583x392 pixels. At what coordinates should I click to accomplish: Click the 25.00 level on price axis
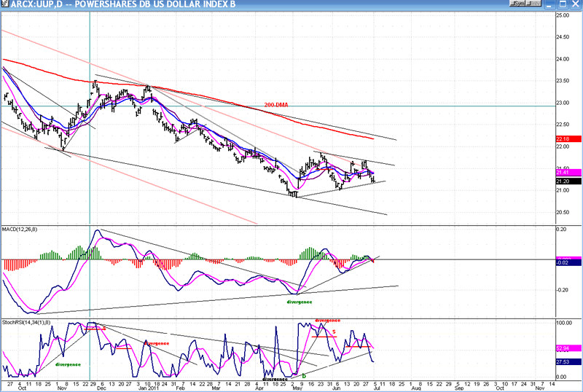click(562, 15)
